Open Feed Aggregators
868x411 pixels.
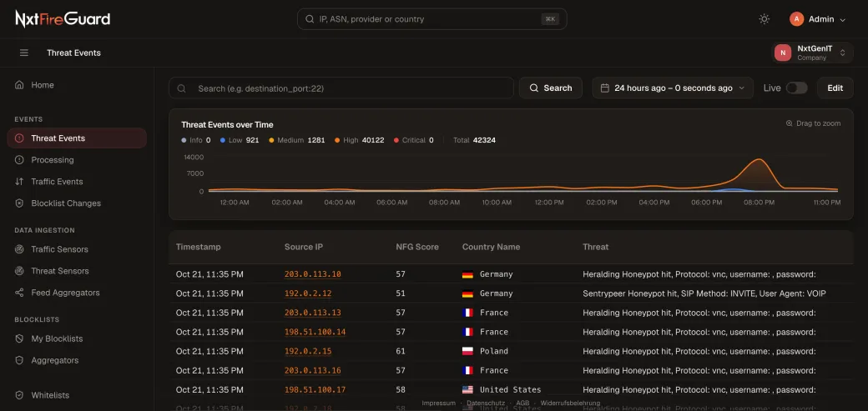[77, 292]
